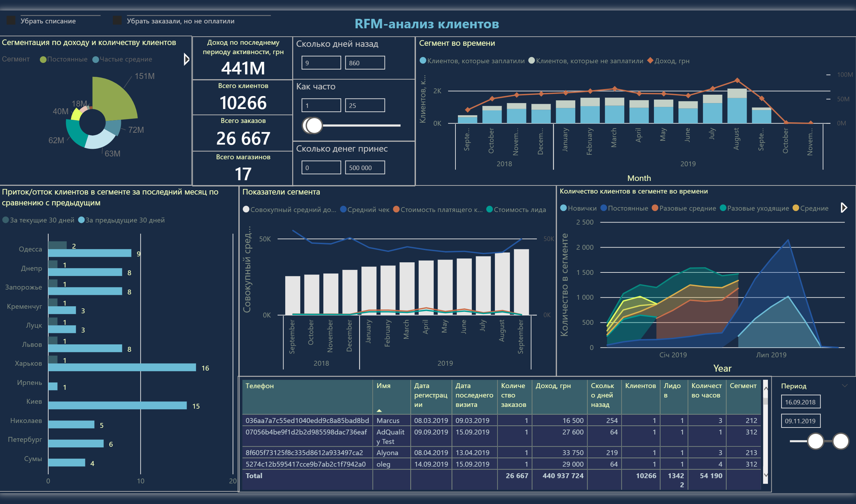The image size is (856, 504).
Task: Select 'Постоянные' legend marker in donut chart
Action: coord(43,59)
